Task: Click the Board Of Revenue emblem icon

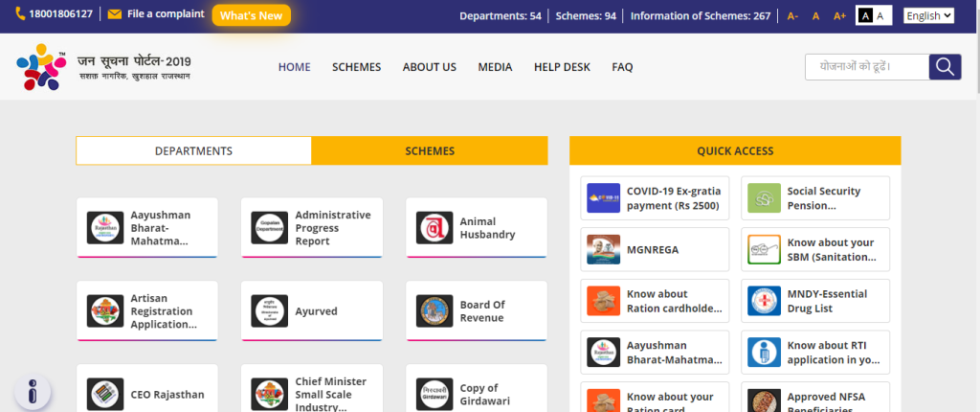Action: 434,311
